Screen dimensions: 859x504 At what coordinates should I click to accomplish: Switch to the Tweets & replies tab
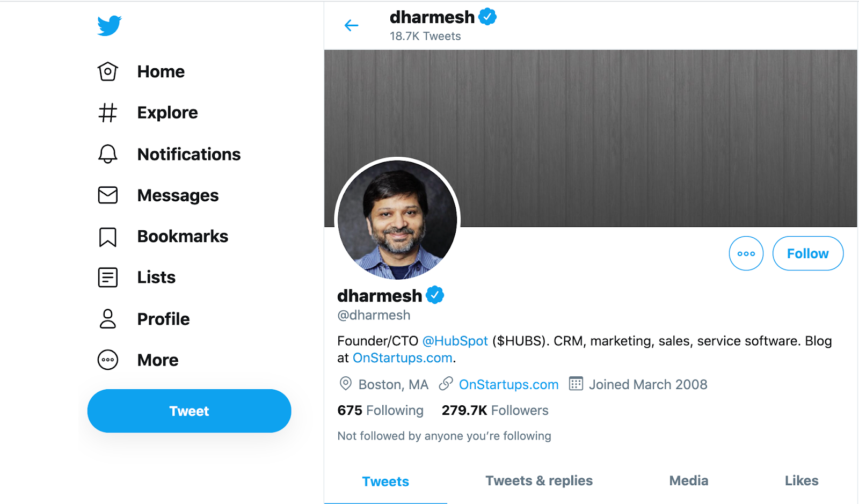539,481
